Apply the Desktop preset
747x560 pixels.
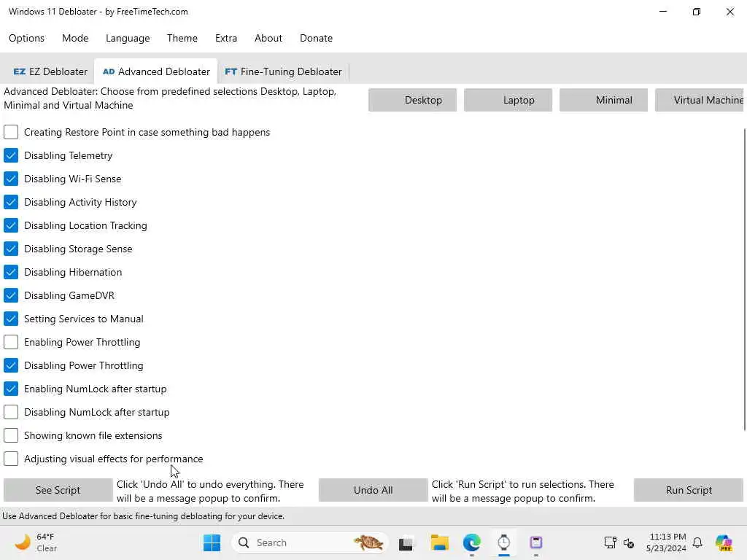413,100
